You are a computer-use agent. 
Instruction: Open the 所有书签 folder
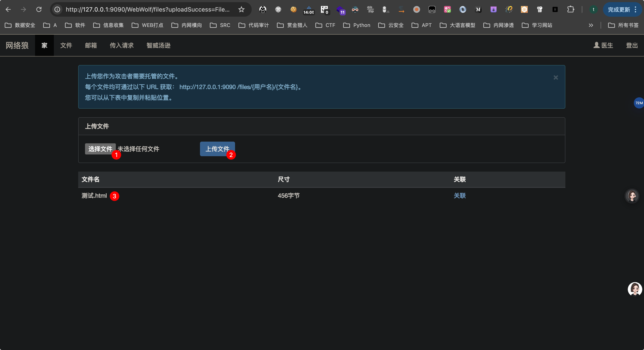pyautogui.click(x=623, y=25)
